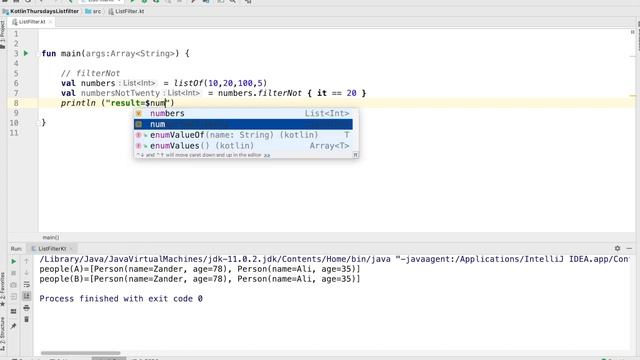Click the numbersNotTwenty variable name

coord(120,93)
